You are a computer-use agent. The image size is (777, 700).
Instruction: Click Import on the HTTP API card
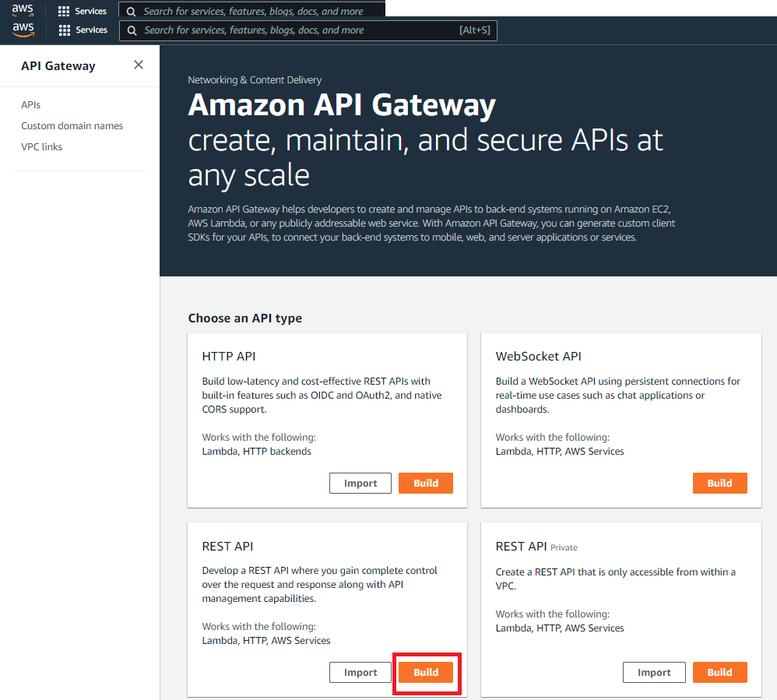[x=360, y=483]
